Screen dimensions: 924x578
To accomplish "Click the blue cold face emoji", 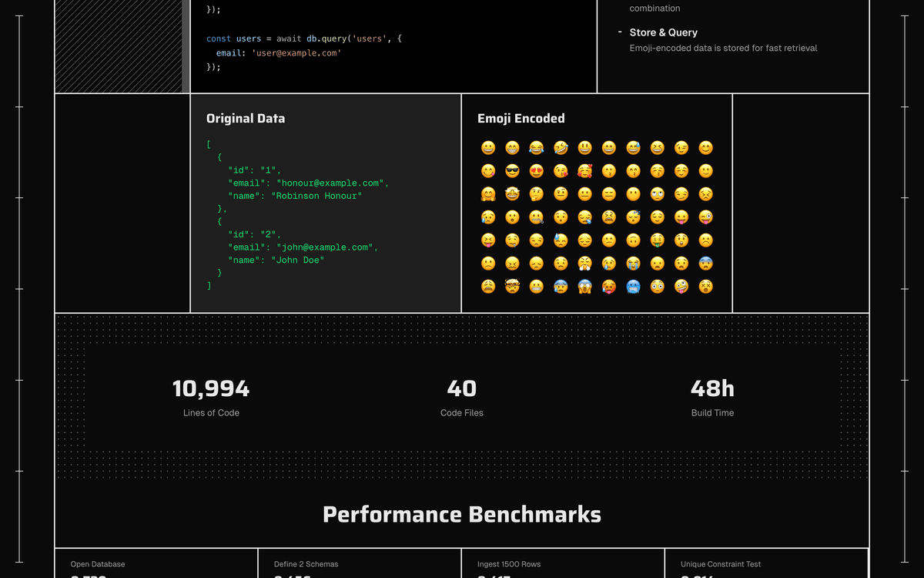I will point(633,287).
